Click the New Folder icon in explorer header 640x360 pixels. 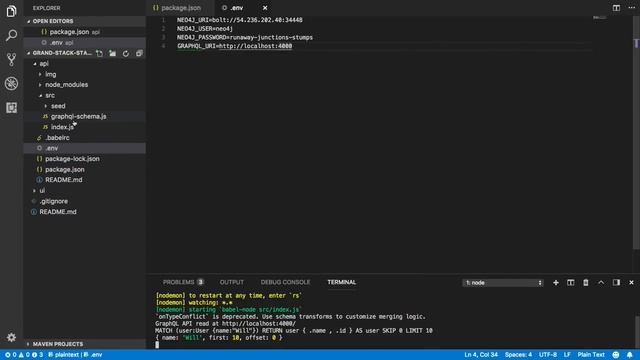coord(113,53)
